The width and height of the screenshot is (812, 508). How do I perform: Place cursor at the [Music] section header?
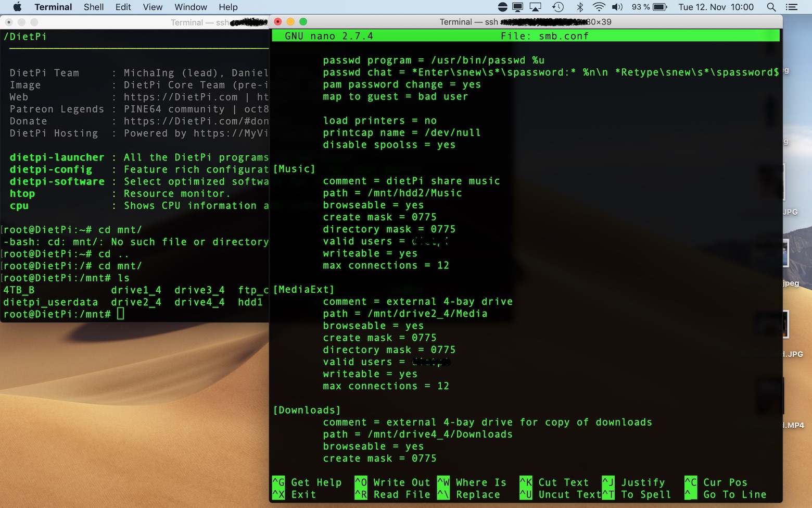(x=295, y=169)
